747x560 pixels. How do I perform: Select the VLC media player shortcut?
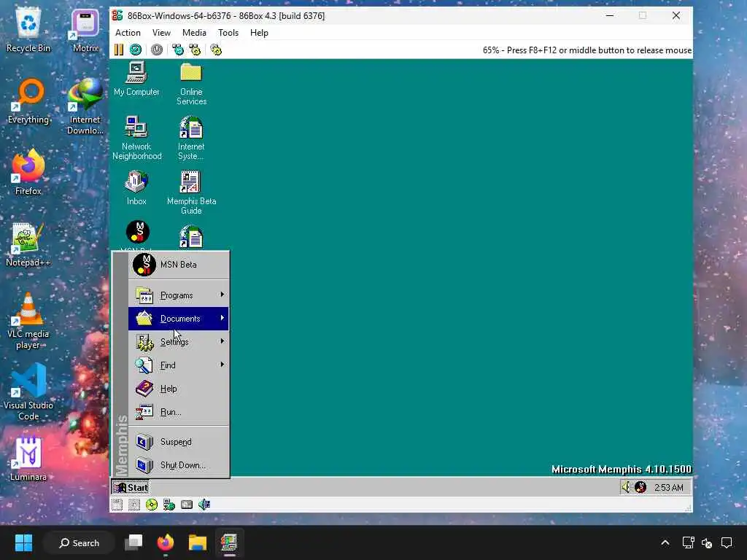tap(28, 322)
